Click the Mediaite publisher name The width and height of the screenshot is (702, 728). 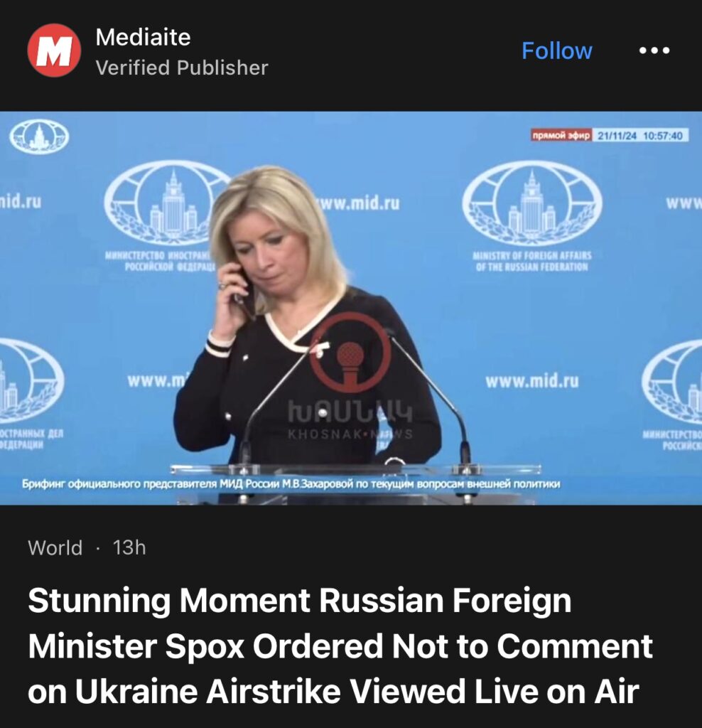tap(143, 37)
